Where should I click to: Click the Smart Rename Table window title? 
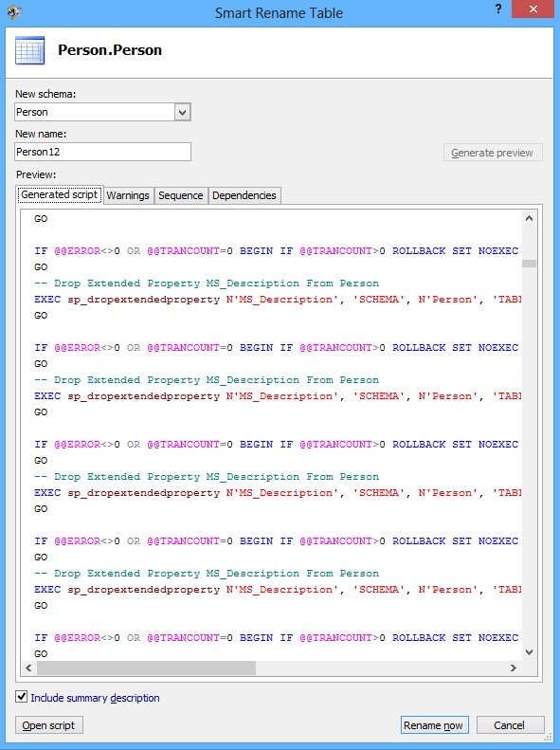click(279, 12)
